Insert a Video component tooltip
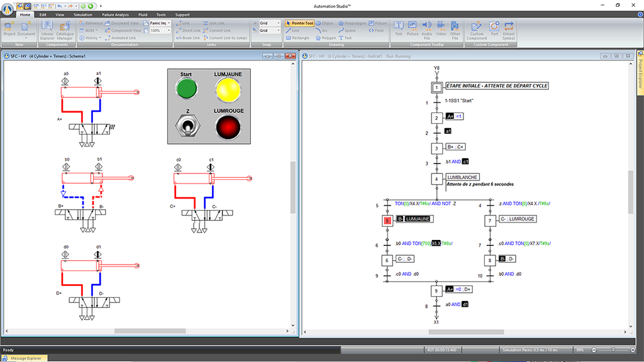The height and width of the screenshot is (362, 644). coord(441,28)
